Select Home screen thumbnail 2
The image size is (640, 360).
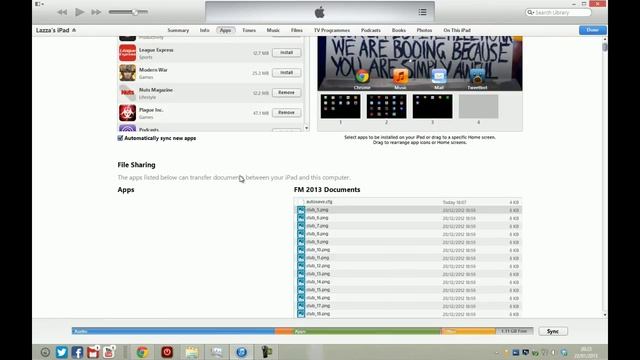point(387,107)
